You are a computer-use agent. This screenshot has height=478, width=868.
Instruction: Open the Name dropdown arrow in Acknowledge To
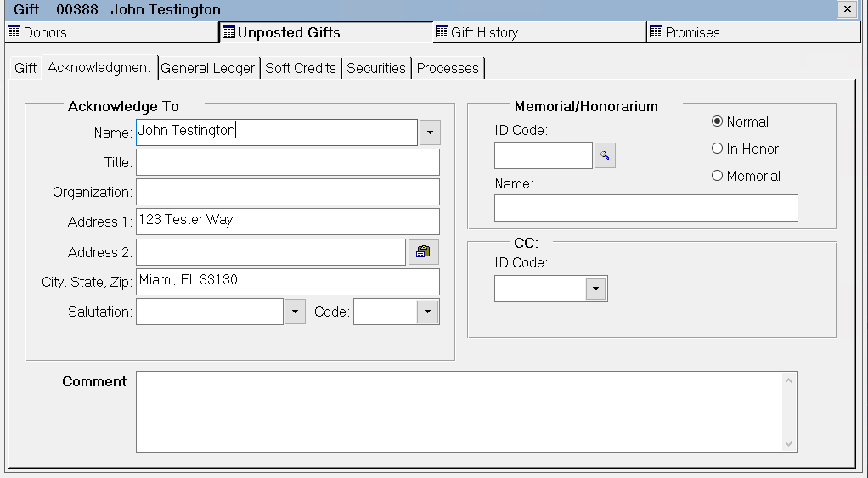tap(430, 132)
